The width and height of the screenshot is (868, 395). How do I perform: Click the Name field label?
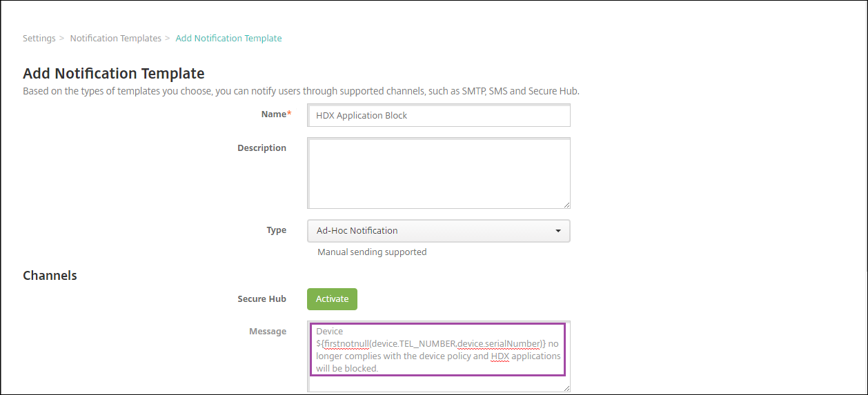click(276, 114)
